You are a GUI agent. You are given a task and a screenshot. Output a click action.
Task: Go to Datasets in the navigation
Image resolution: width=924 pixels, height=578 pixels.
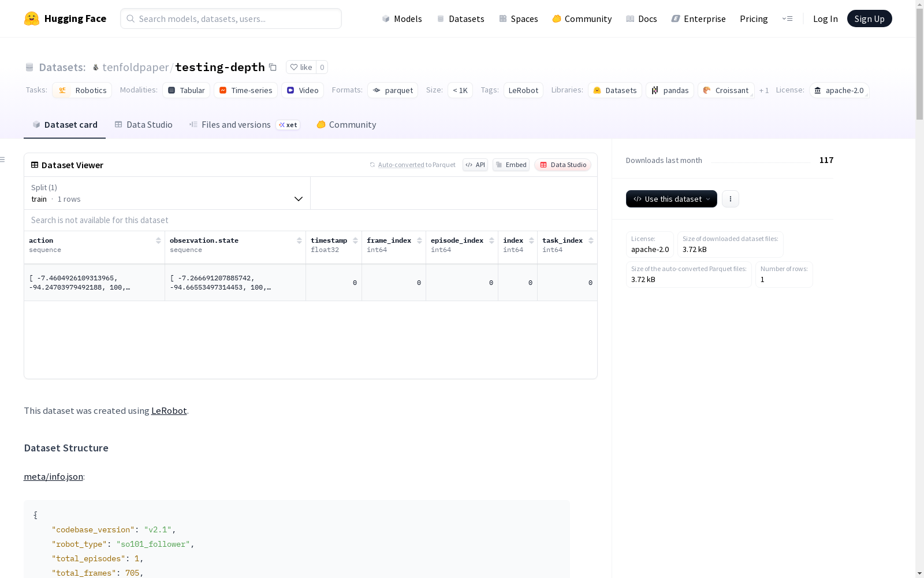click(460, 18)
